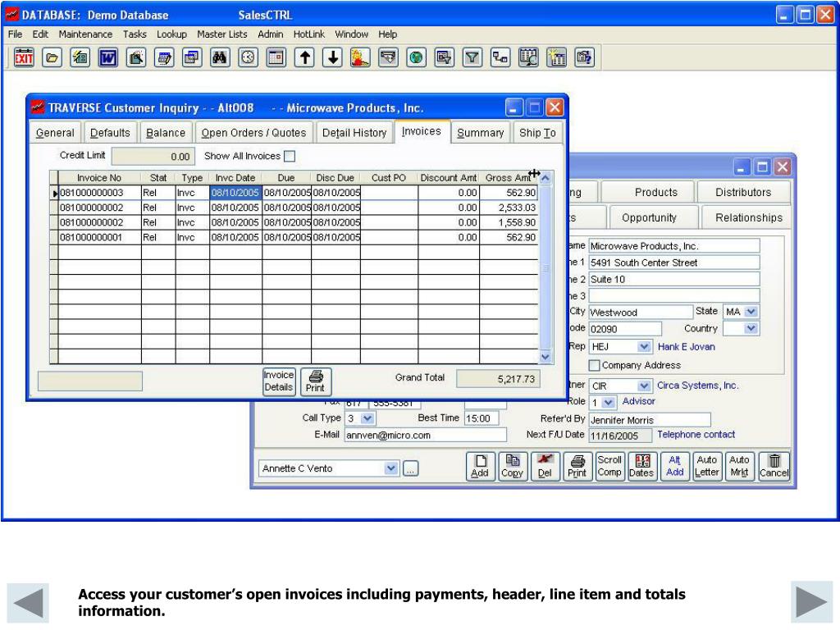Expand the Rep dropdown showing HEJ

tap(644, 347)
